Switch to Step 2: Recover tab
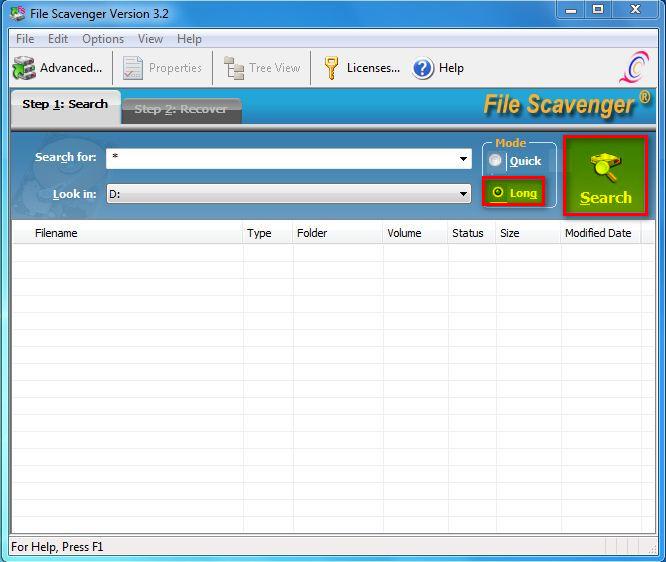 tap(181, 110)
